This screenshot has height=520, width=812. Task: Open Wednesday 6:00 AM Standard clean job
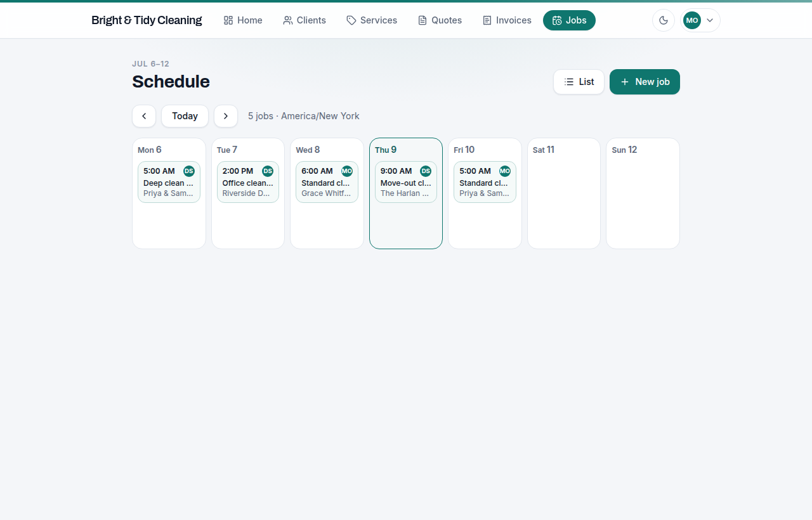click(327, 182)
